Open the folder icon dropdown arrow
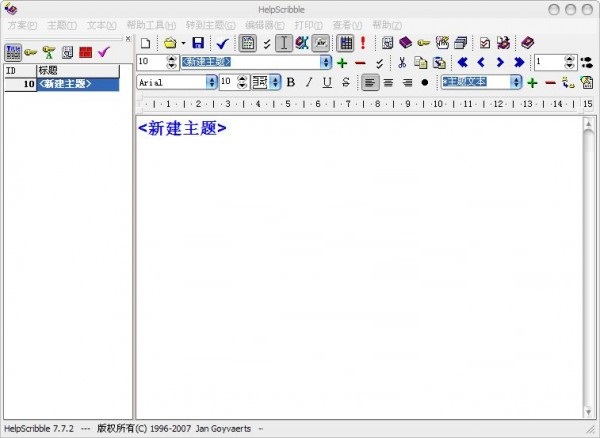The height and width of the screenshot is (438, 600). click(x=183, y=43)
